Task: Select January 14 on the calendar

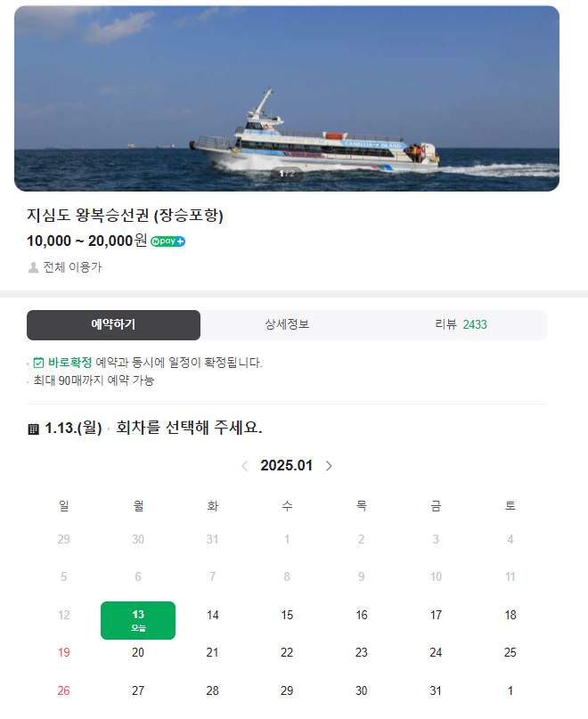Action: (213, 615)
